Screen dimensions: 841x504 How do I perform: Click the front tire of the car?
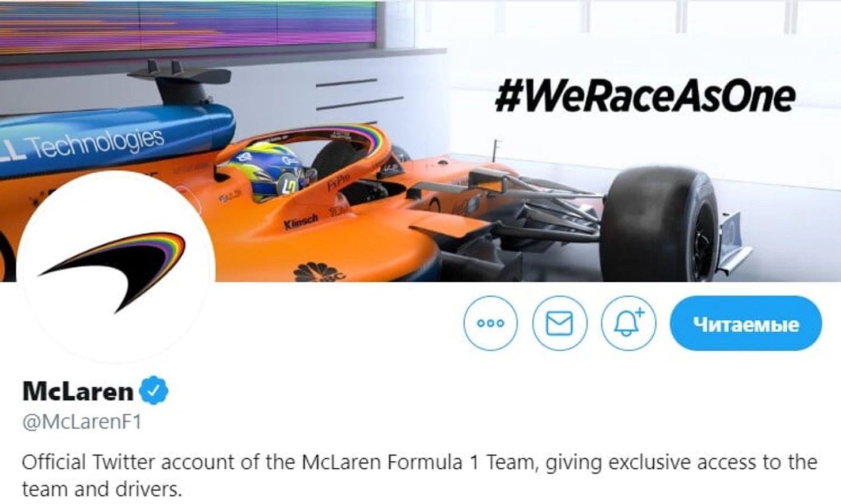(x=661, y=223)
